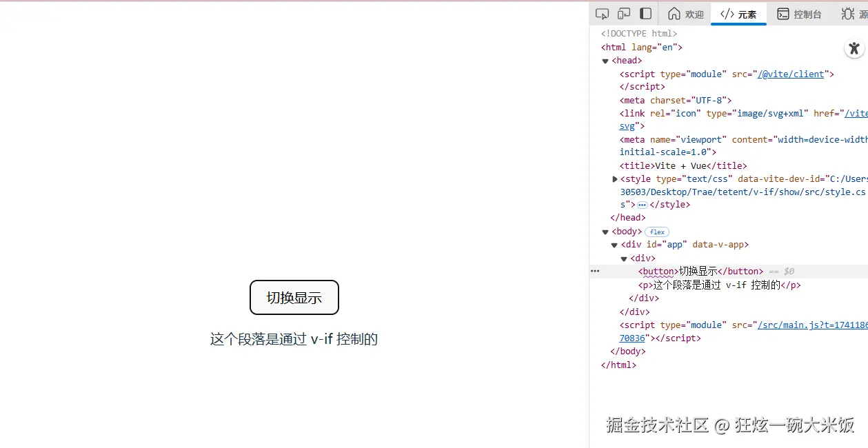The image size is (868, 448).
Task: Expand the collapsed style element node
Action: (x=614, y=179)
